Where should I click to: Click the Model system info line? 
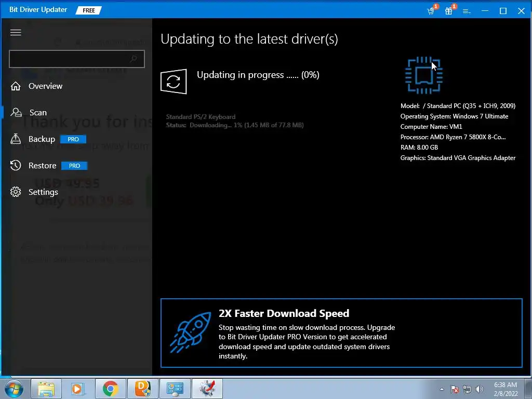coord(458,106)
